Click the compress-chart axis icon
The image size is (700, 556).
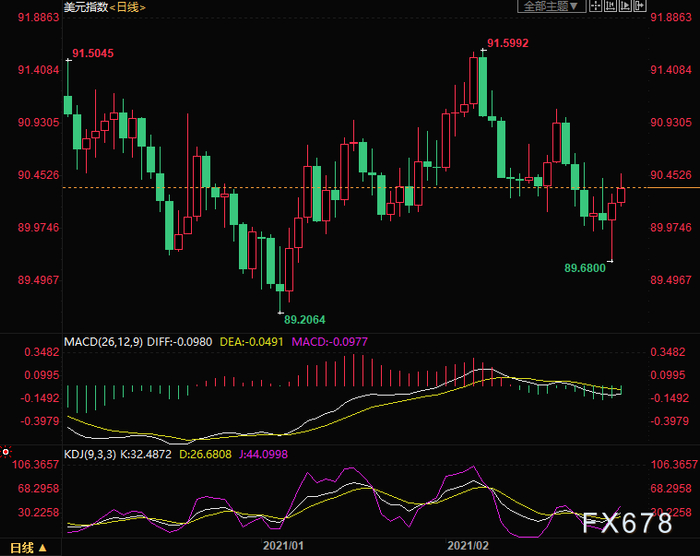point(610,6)
